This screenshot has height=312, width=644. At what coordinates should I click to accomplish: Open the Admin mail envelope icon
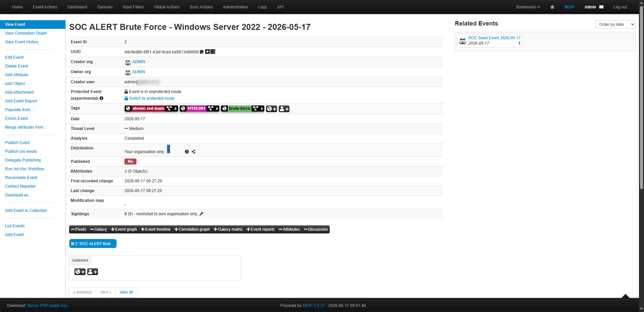601,7
